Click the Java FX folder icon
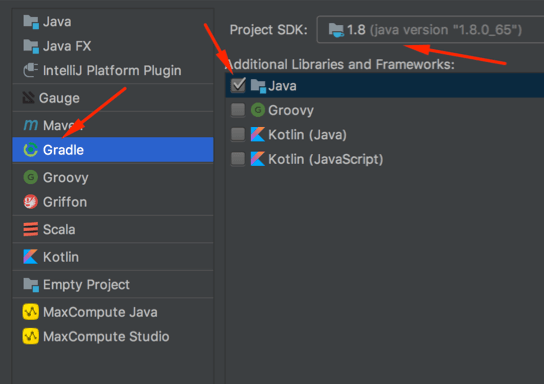Image resolution: width=544 pixels, height=384 pixels. [31, 46]
